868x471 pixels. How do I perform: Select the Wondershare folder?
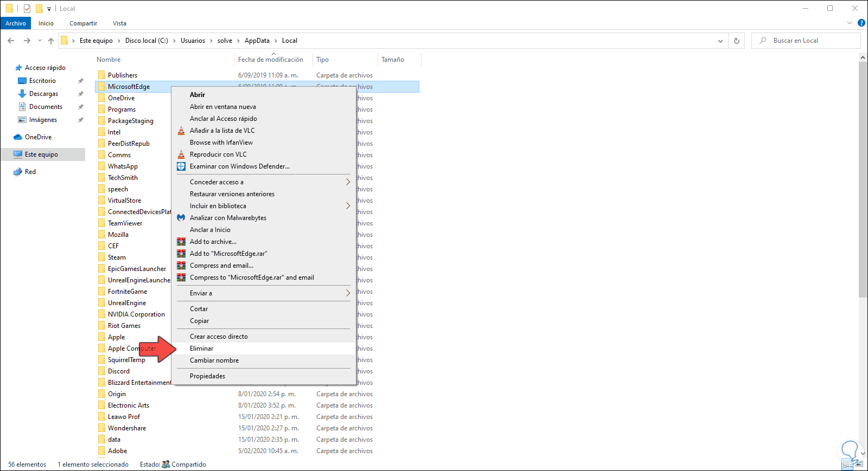[127, 428]
